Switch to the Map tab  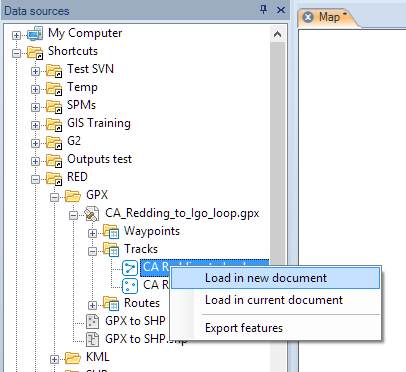(x=329, y=17)
